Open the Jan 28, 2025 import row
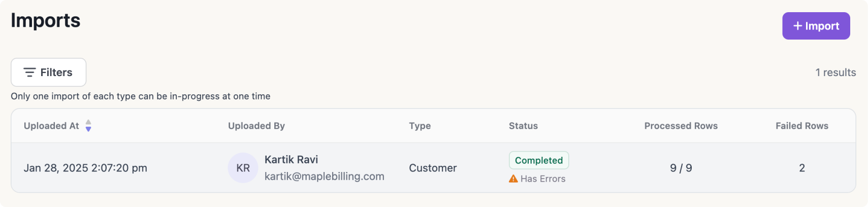This screenshot has width=868, height=207. (x=85, y=168)
